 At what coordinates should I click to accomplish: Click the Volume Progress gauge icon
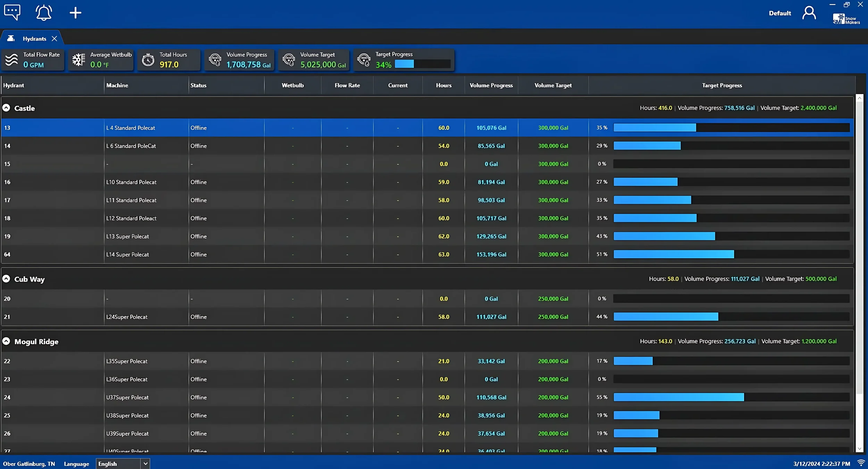[215, 60]
